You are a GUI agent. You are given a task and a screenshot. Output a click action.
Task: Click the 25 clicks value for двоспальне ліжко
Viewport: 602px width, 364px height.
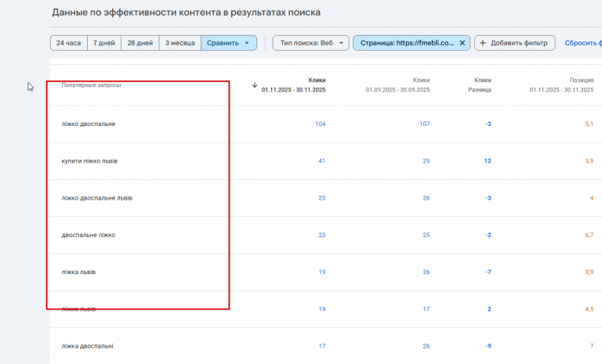(x=426, y=235)
